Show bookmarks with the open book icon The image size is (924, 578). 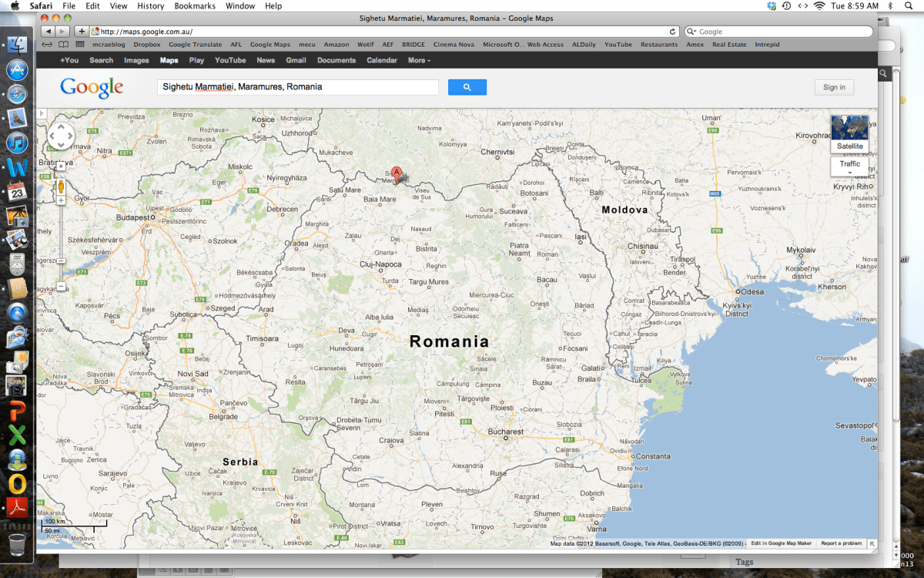tap(63, 45)
